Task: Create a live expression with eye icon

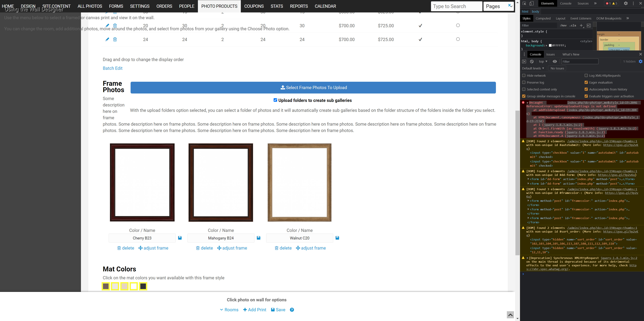Action: [555, 61]
